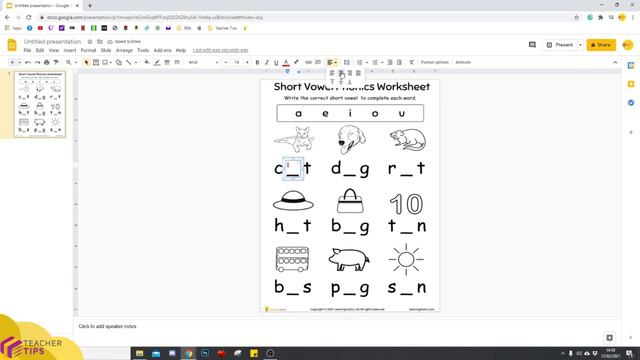The width and height of the screenshot is (640, 360).
Task: Open comment history speech bubble icon
Action: pos(532,45)
